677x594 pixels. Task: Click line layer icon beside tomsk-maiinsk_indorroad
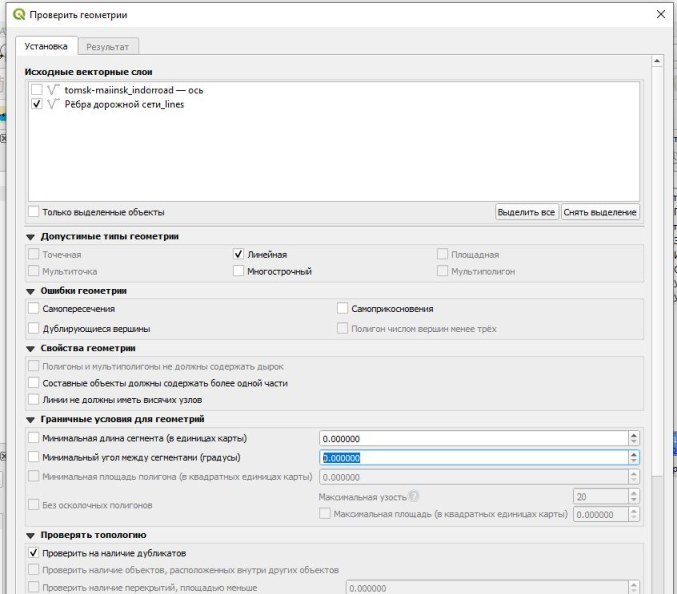53,90
